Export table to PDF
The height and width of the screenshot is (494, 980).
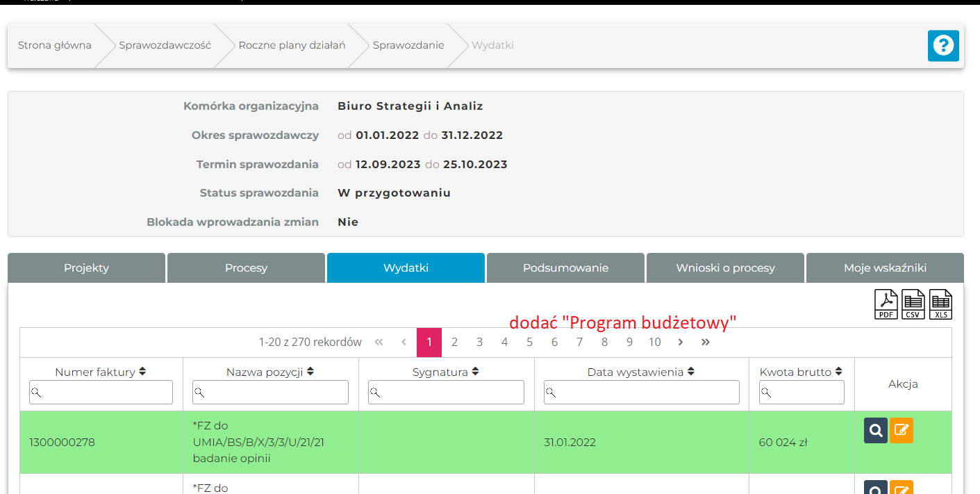coord(886,304)
